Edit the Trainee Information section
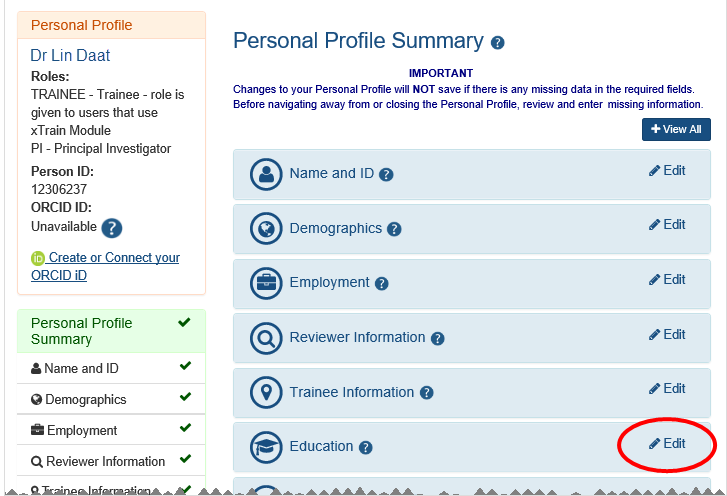Viewport: 727px width, 496px height. click(667, 388)
